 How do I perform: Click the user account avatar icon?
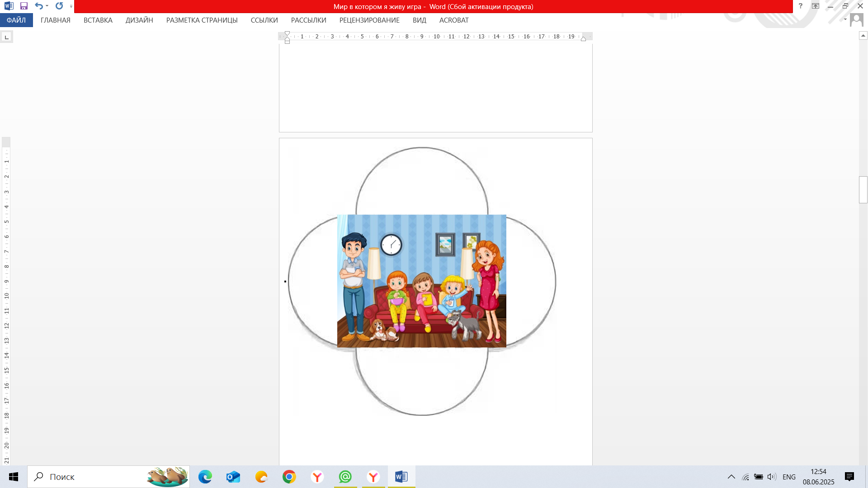[856, 20]
